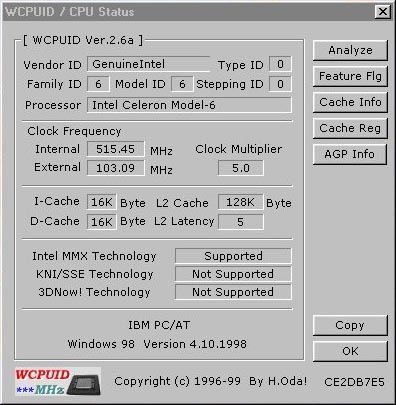396x405 pixels.
Task: Click the 3DNow! Technology status field
Action: (x=233, y=292)
